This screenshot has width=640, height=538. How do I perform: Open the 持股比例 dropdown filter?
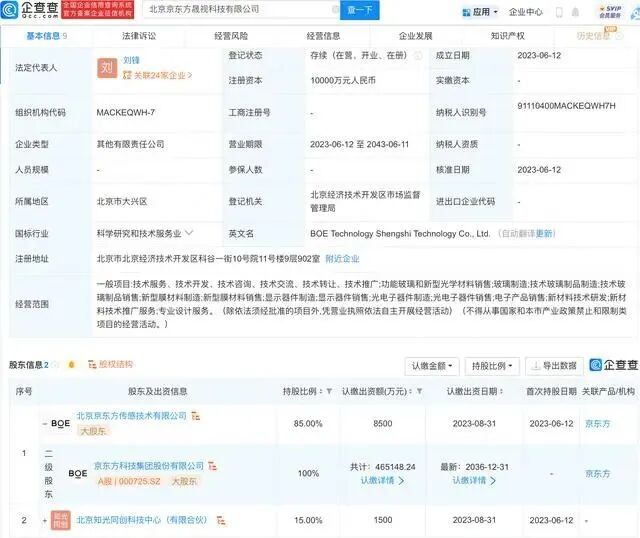pyautogui.click(x=492, y=366)
